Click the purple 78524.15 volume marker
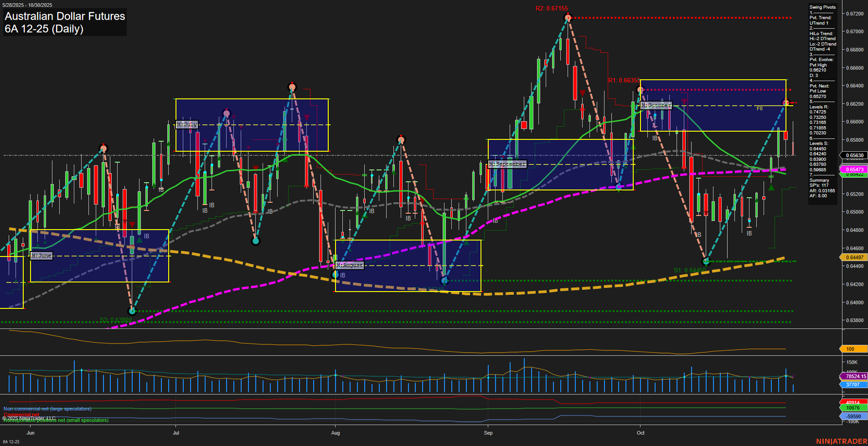Image resolution: width=868 pixels, height=446 pixels. [854, 376]
